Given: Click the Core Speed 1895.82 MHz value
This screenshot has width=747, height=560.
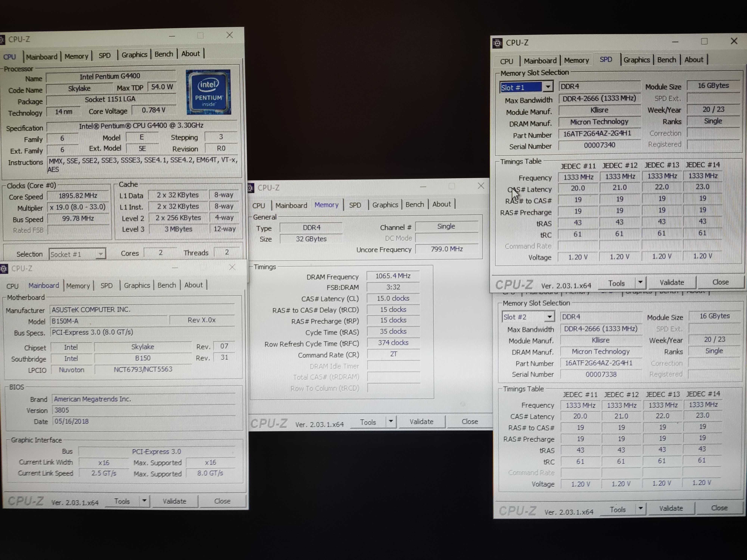Looking at the screenshot, I should [78, 196].
